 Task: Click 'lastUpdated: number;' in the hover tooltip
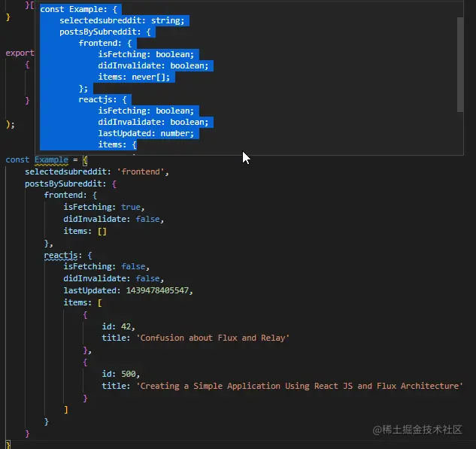pyautogui.click(x=146, y=134)
